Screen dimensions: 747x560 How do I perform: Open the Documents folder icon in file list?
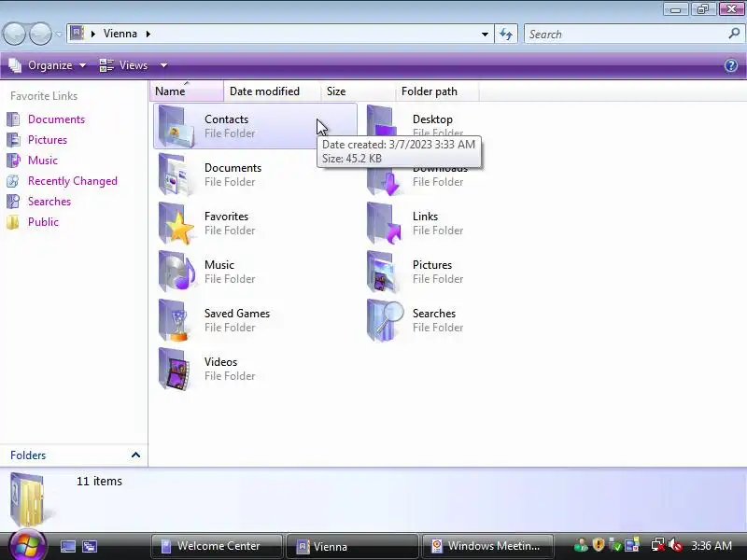tap(176, 175)
